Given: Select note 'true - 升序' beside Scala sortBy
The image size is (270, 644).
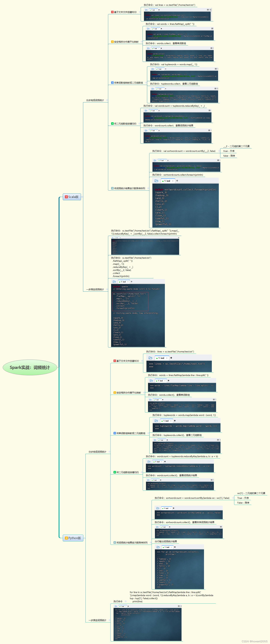Looking at the screenshot, I should click(x=229, y=151).
